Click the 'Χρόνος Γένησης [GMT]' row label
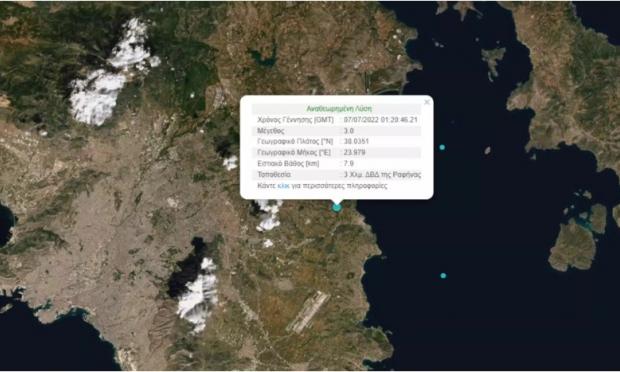 pyautogui.click(x=295, y=119)
